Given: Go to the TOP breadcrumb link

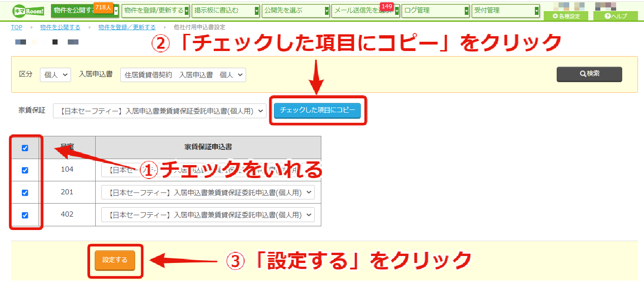Looking at the screenshot, I should (x=17, y=27).
